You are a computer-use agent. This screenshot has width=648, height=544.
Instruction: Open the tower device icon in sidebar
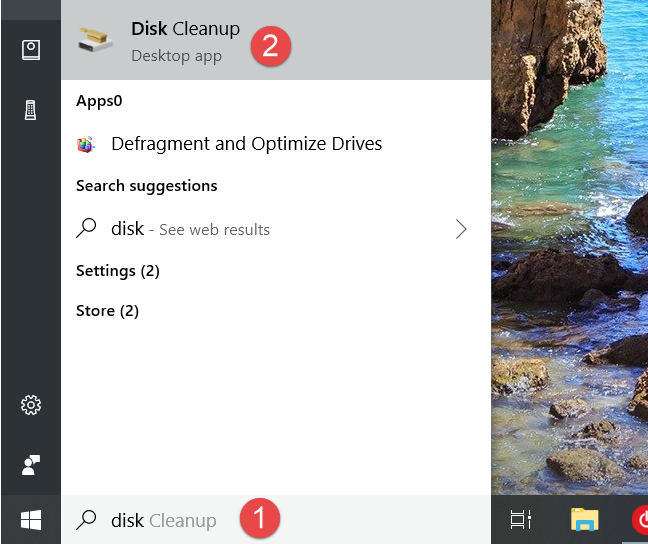pos(31,110)
